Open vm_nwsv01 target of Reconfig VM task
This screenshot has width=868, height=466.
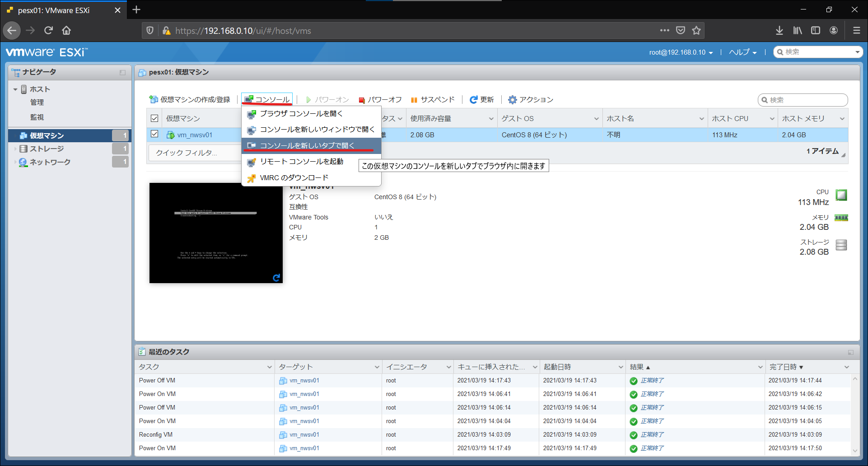[304, 435]
